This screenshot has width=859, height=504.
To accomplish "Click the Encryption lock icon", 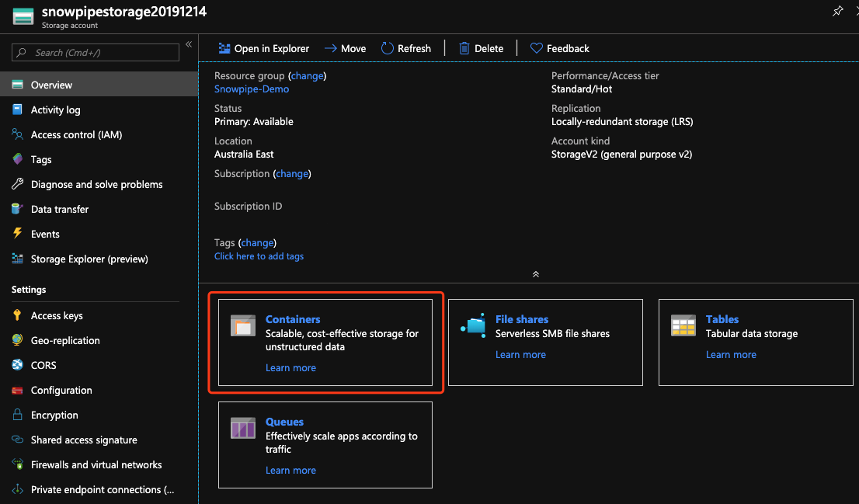I will tap(18, 414).
